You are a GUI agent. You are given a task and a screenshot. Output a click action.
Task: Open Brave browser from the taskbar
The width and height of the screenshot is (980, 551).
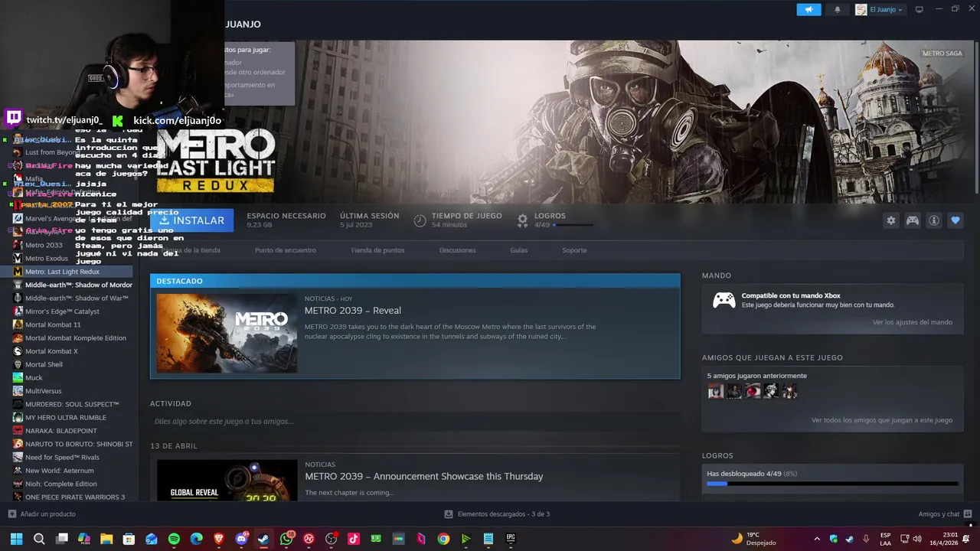point(219,539)
